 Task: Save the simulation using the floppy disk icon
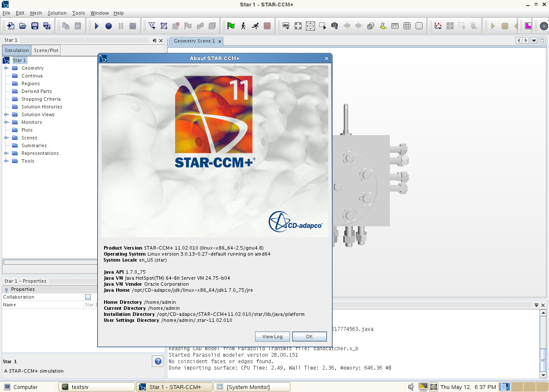pyautogui.click(x=35, y=26)
